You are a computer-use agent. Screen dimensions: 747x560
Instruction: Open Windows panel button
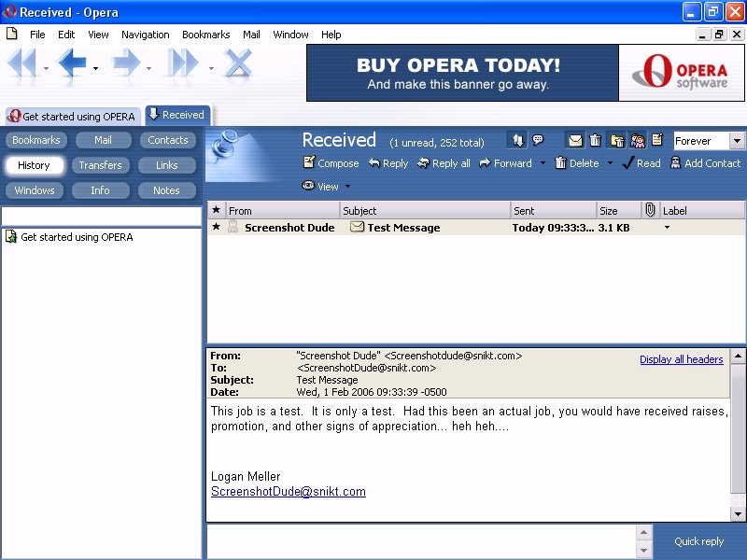[35, 190]
